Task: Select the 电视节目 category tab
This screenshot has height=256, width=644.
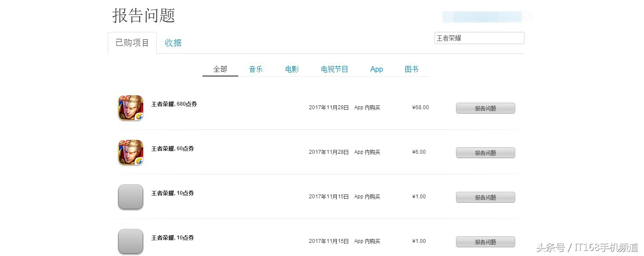Action: click(334, 69)
